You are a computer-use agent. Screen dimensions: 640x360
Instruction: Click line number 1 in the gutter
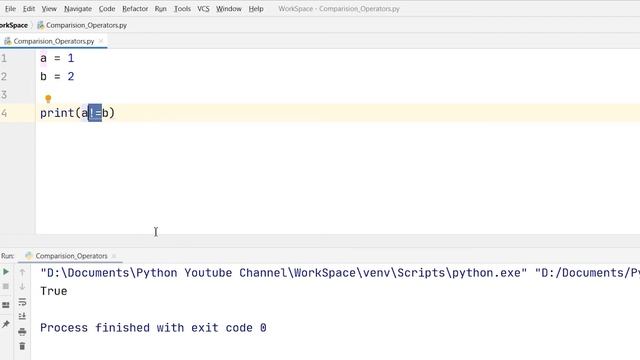pyautogui.click(x=4, y=58)
